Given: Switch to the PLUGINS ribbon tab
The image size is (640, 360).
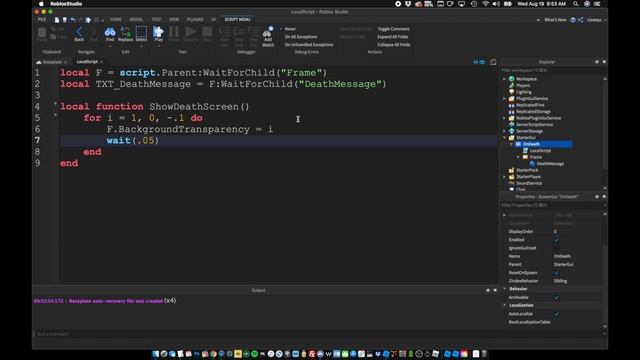Looking at the screenshot, I should click(195, 20).
